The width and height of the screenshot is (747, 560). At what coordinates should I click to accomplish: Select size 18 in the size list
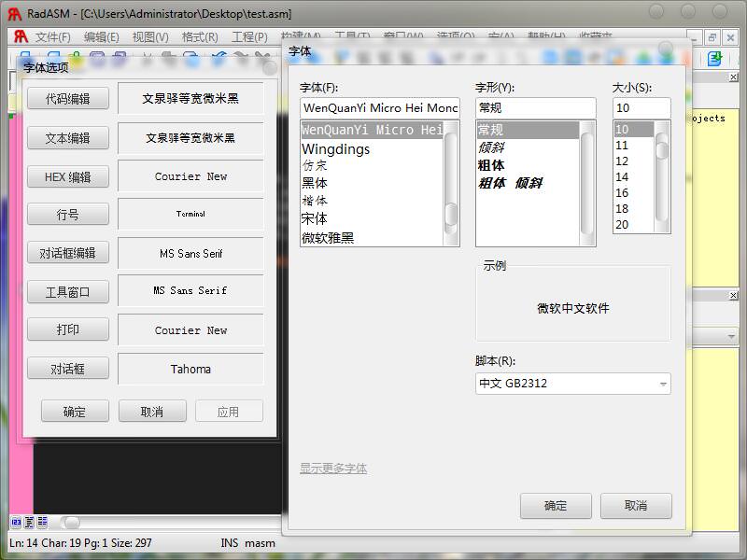[634, 208]
